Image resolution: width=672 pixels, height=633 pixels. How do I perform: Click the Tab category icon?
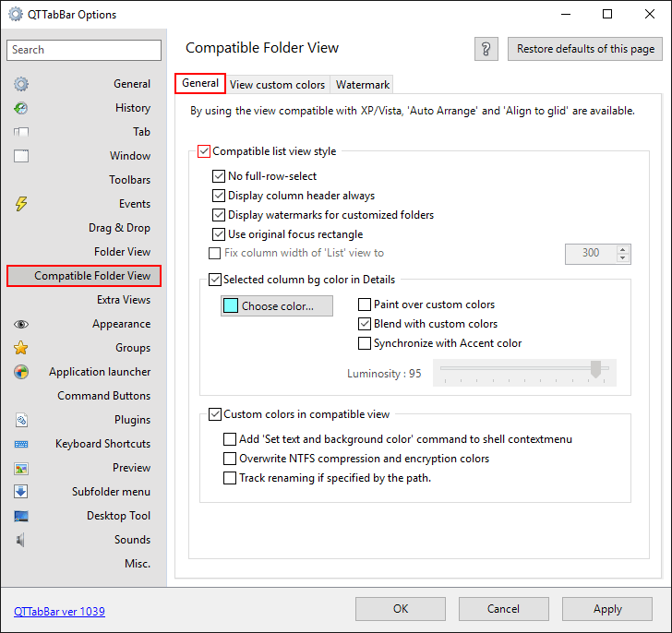tap(21, 132)
